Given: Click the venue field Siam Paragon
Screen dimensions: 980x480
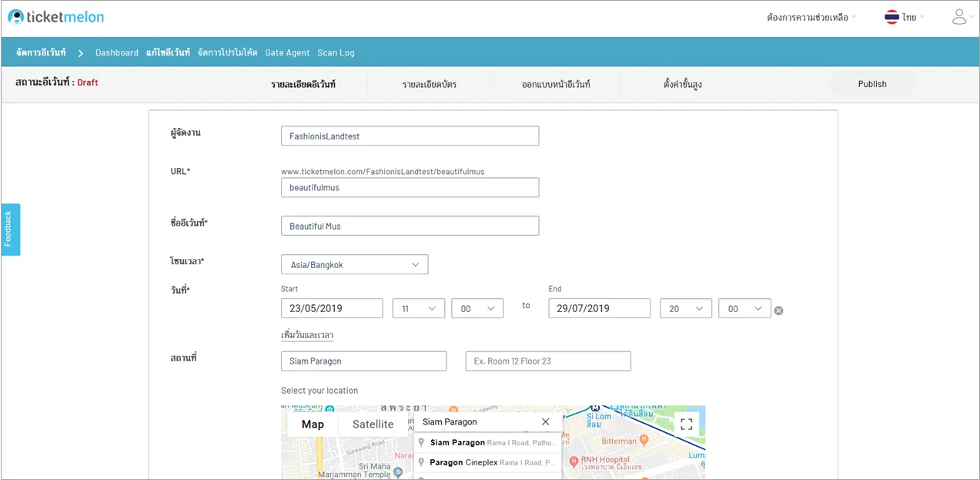Looking at the screenshot, I should pyautogui.click(x=363, y=361).
